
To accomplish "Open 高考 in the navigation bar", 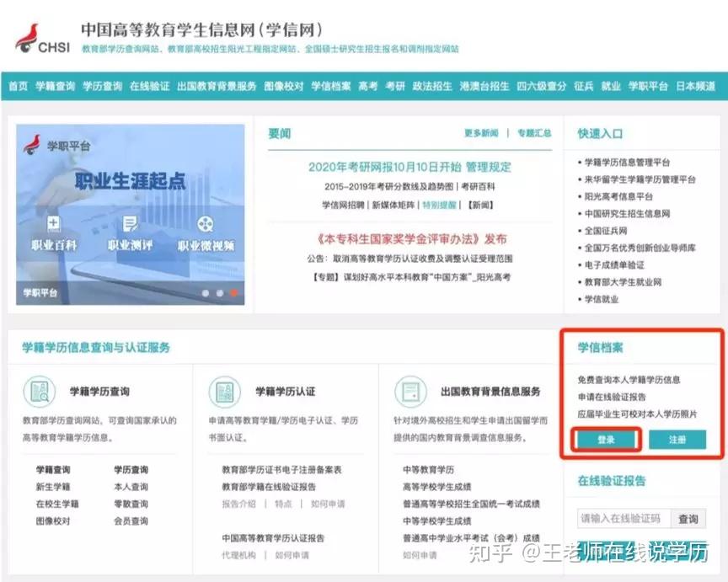I will (x=367, y=86).
